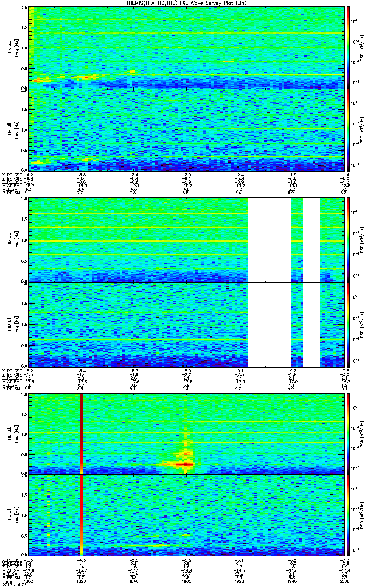Click the PSD color bar beside THA B-parallel
The image size is (368, 588).
click(x=348, y=129)
